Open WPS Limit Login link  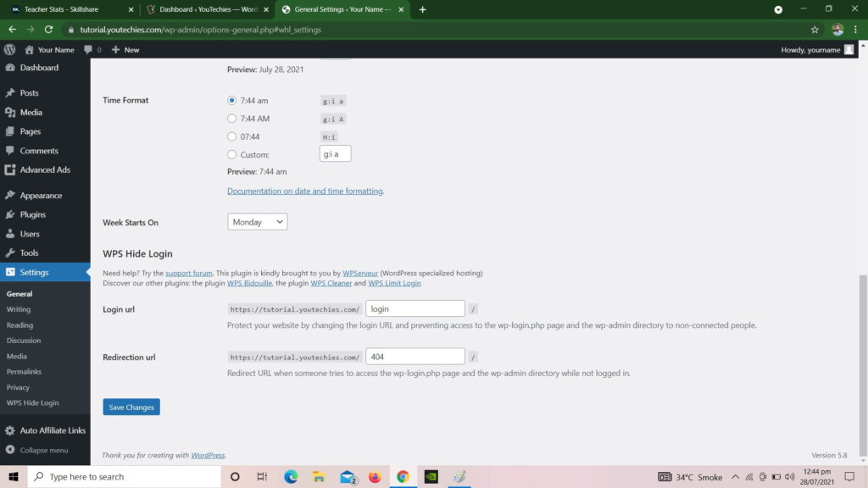point(394,283)
